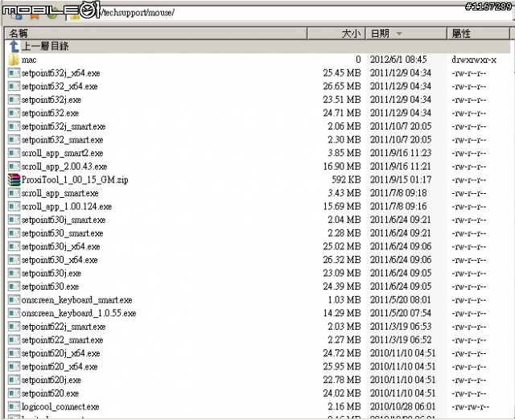Click the 592 KB size cell
515x420 pixels.
pos(346,179)
